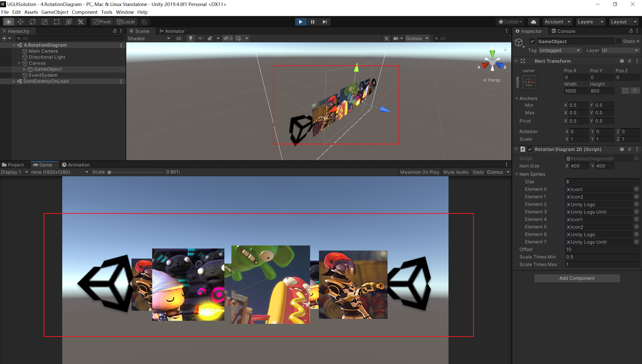
Task: Toggle scene effects icon
Action: tap(210, 38)
